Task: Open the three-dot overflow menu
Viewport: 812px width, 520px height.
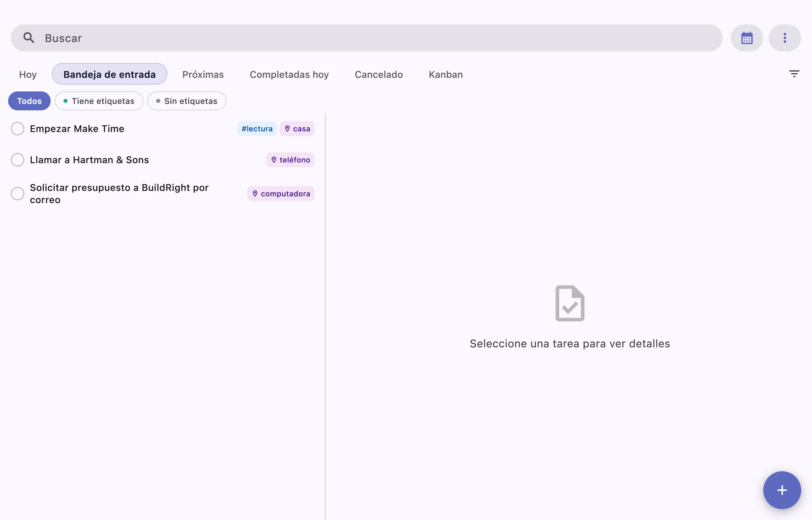Action: 784,38
